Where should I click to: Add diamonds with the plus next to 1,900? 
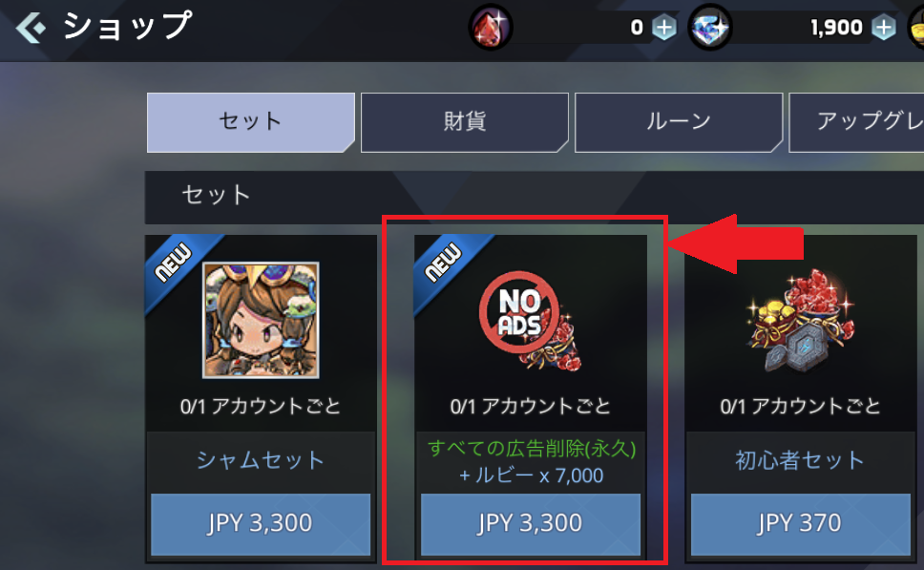coord(883,28)
